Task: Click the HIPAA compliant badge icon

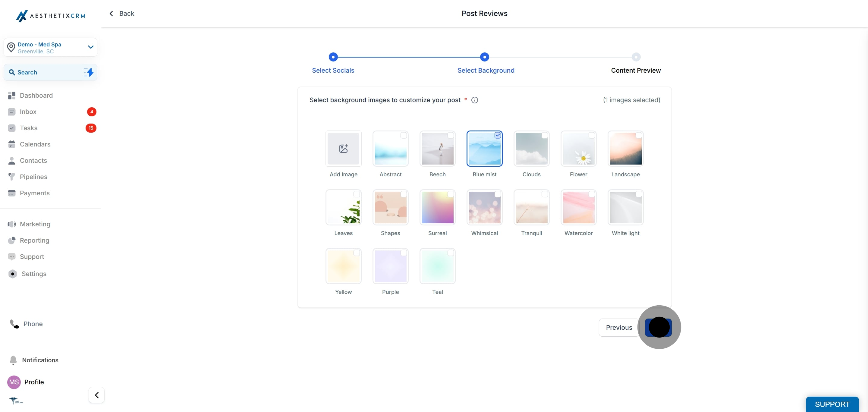Action: tap(16, 401)
